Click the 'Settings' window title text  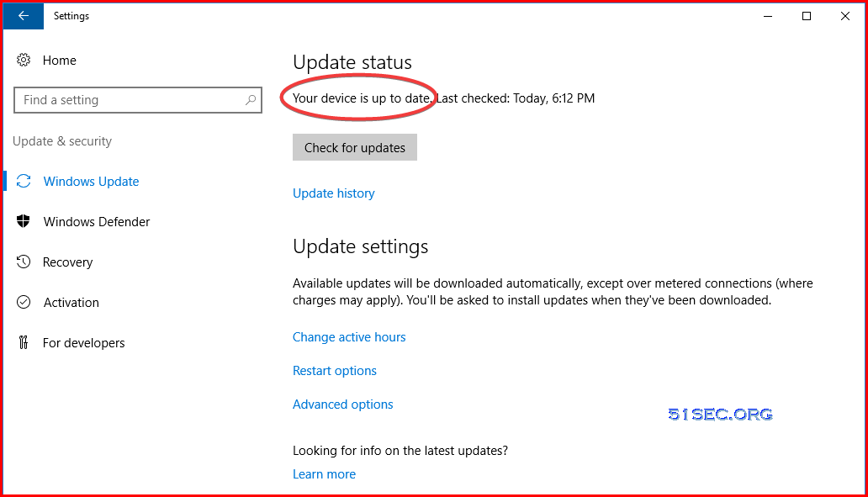71,16
